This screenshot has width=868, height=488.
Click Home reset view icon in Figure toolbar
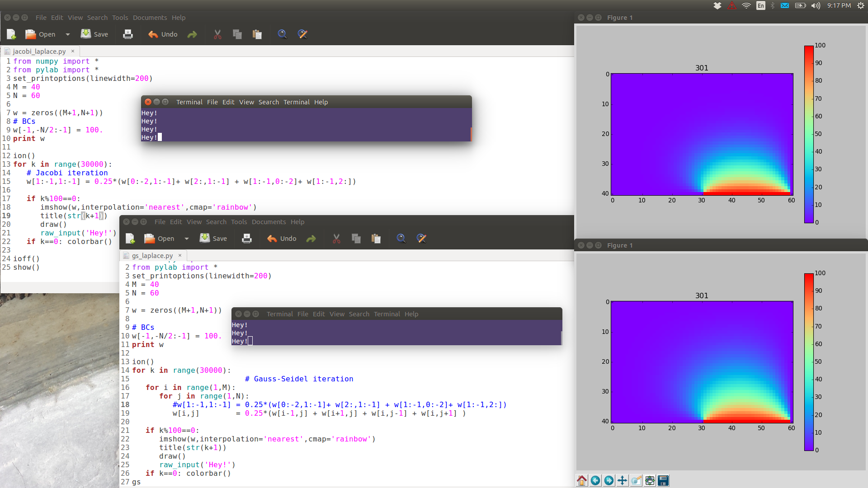(x=582, y=480)
